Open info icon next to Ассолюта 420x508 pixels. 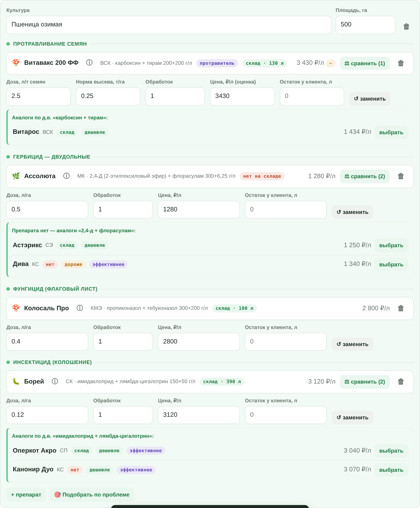point(66,176)
